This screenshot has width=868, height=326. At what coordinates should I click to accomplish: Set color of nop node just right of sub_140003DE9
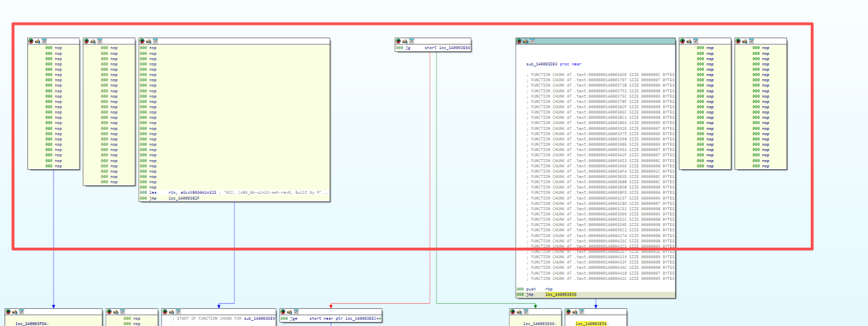(x=682, y=41)
